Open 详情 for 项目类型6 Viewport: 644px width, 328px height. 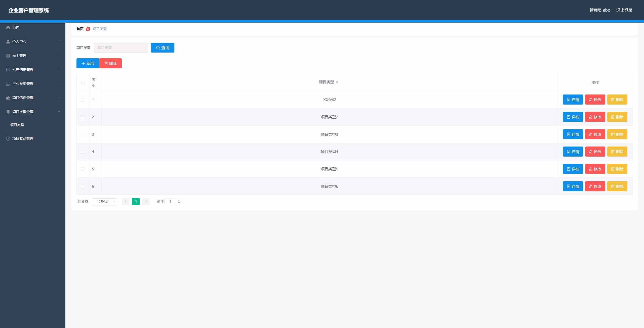point(573,186)
